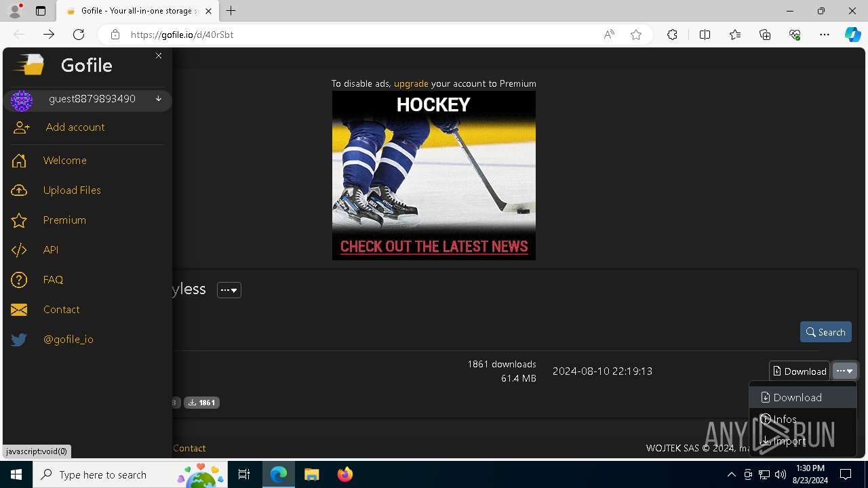Click the guest account avatar icon
Image resolution: width=868 pixels, height=488 pixels.
click(x=22, y=100)
